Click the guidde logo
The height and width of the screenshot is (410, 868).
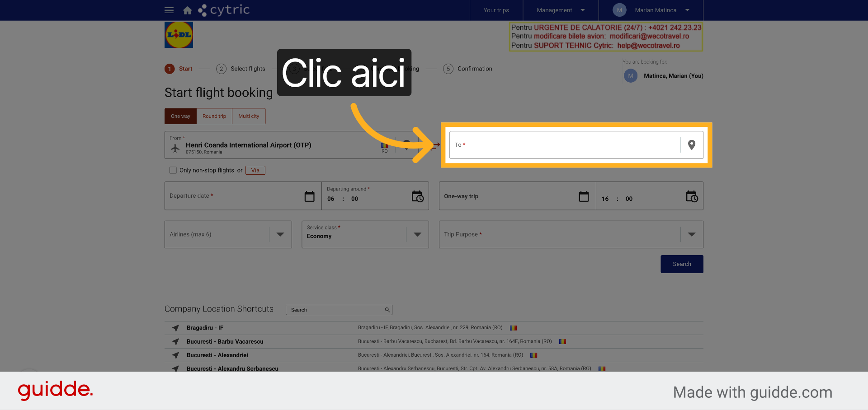[55, 390]
